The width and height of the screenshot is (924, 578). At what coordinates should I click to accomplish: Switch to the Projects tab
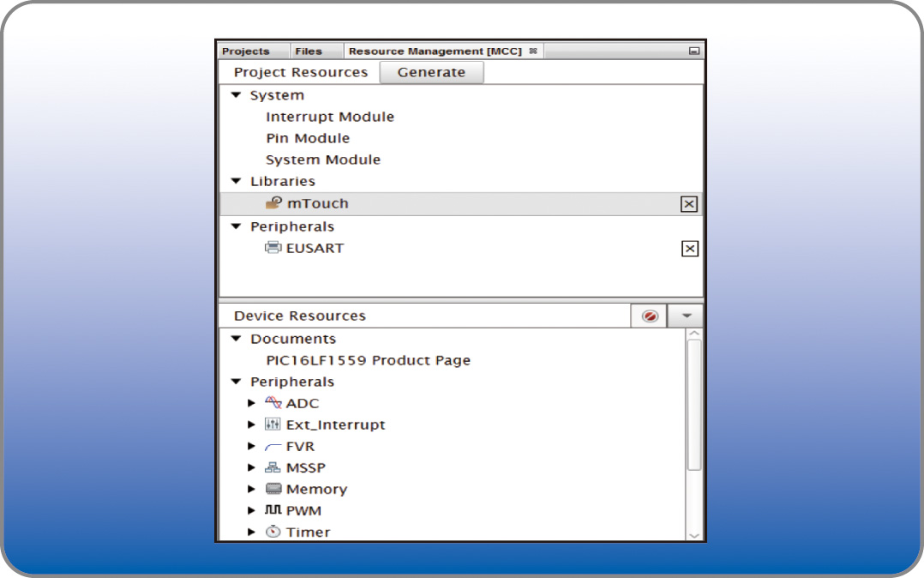coord(246,51)
